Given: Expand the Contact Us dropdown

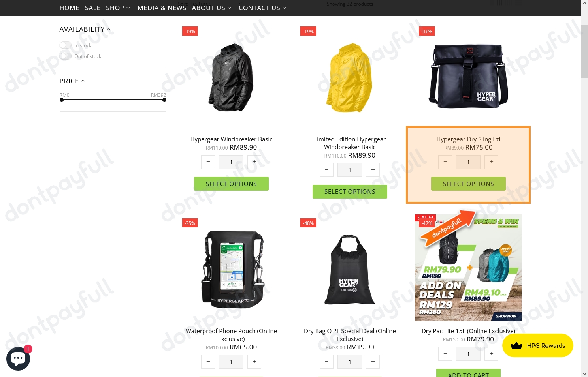Looking at the screenshot, I should click(262, 8).
